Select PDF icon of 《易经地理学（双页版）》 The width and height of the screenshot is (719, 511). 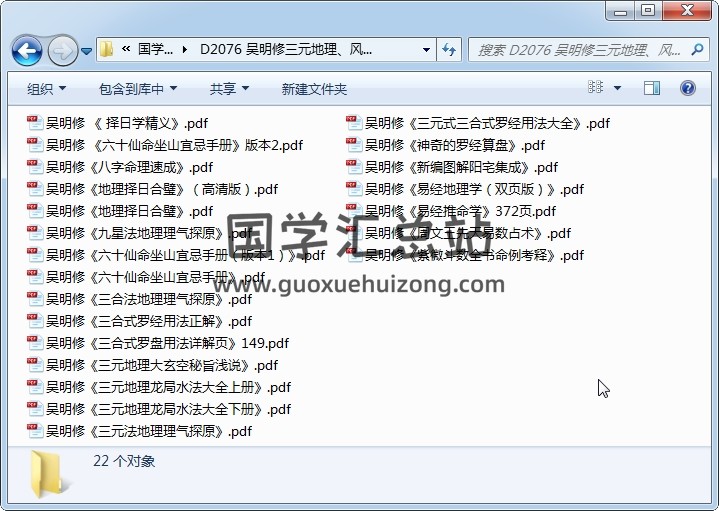pos(354,189)
